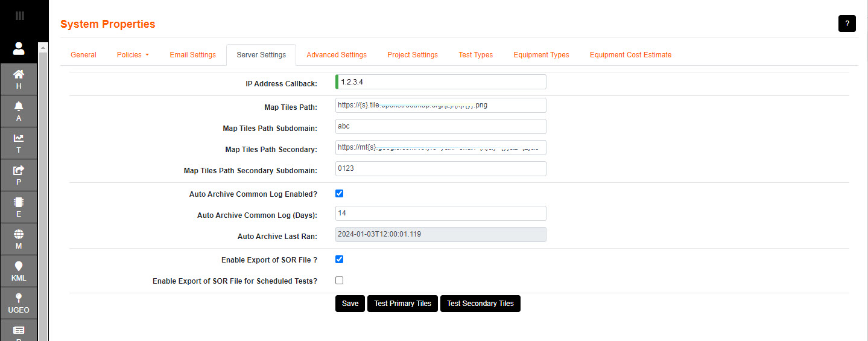Enable SOR export for Scheduled Tests

(339, 281)
